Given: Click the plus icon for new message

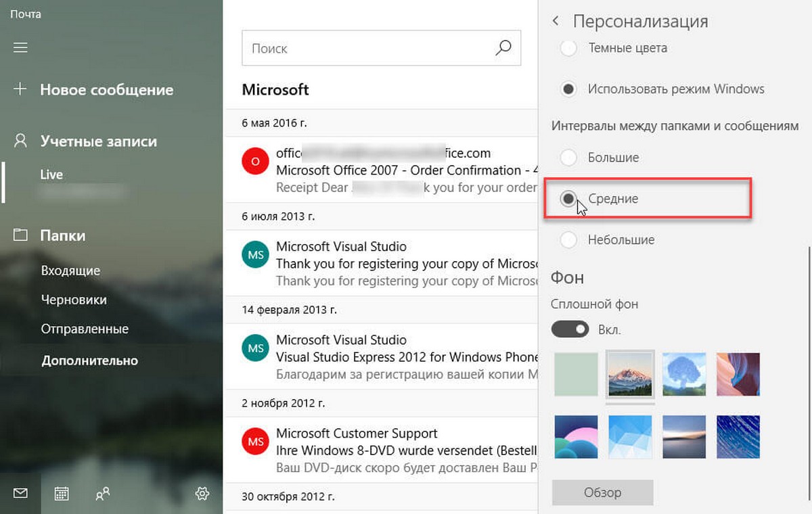Looking at the screenshot, I should pos(20,89).
